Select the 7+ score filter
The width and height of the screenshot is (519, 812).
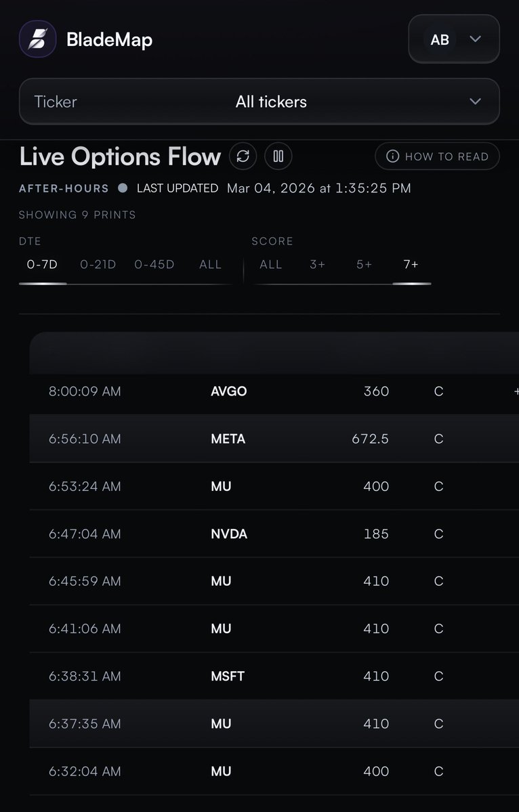411,264
